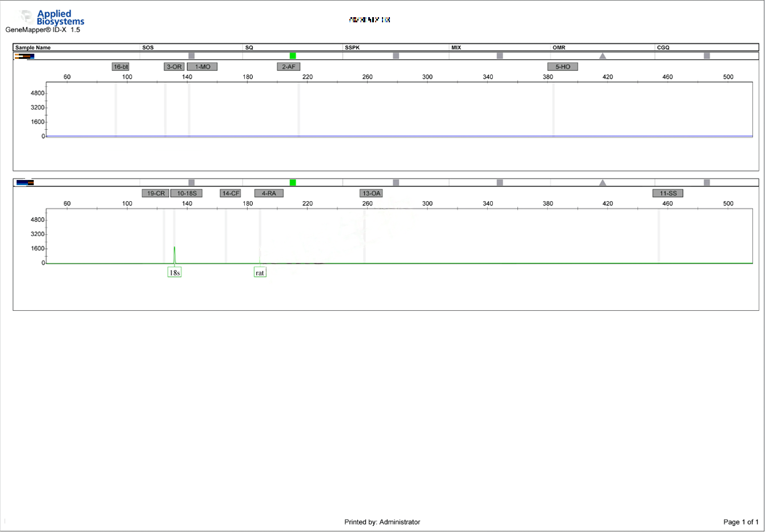Image resolution: width=765 pixels, height=532 pixels.
Task: Click the MIX column header
Action: [456, 47]
